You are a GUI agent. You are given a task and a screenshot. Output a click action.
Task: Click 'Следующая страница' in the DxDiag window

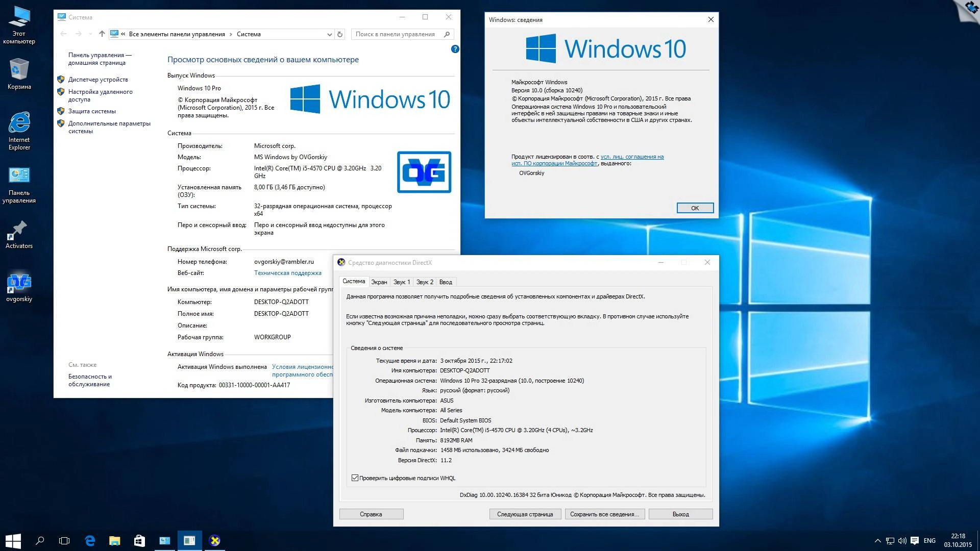click(x=525, y=514)
